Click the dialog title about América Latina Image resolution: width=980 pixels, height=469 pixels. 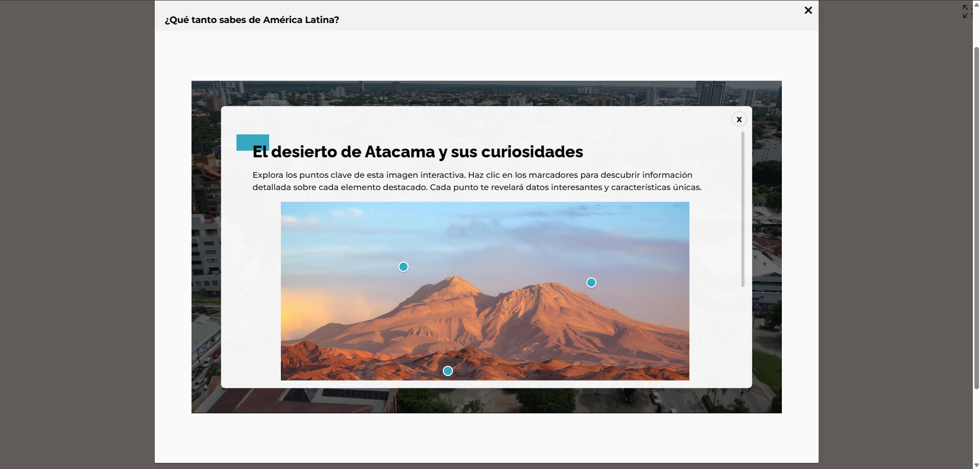252,20
